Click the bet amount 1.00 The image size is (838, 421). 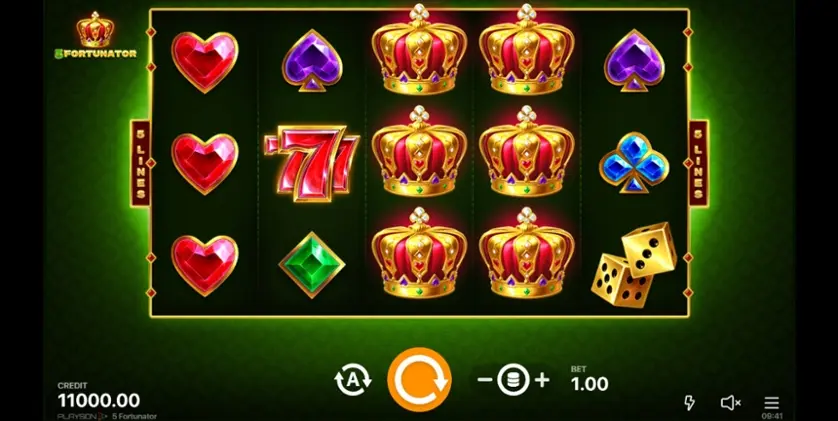click(x=589, y=384)
